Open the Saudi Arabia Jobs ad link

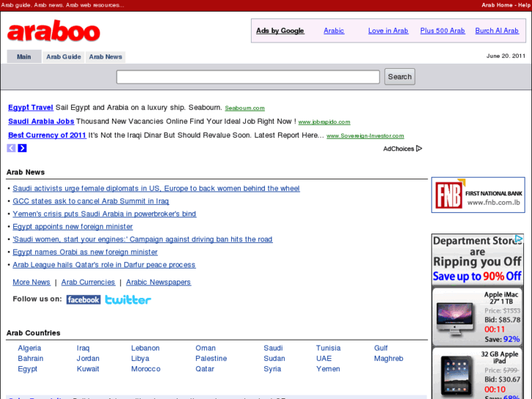41,122
